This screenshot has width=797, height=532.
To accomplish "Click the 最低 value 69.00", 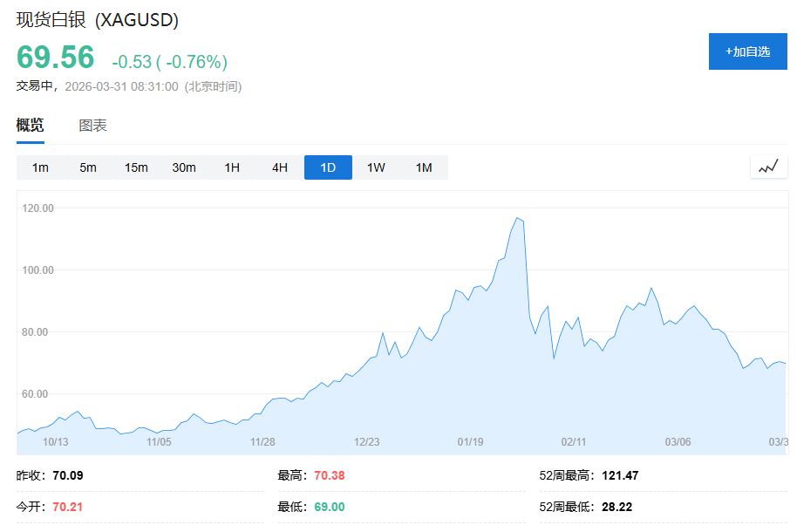I will (x=329, y=506).
